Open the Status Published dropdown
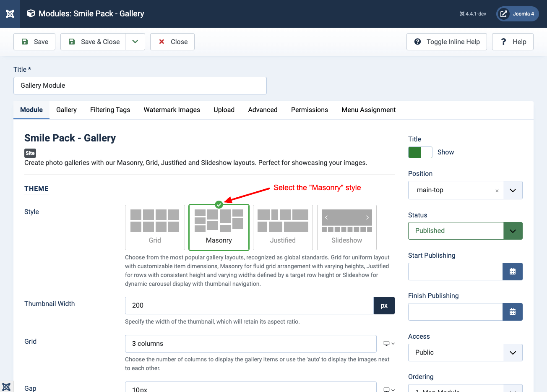Screen dimensions: 547x392 (x=465, y=231)
